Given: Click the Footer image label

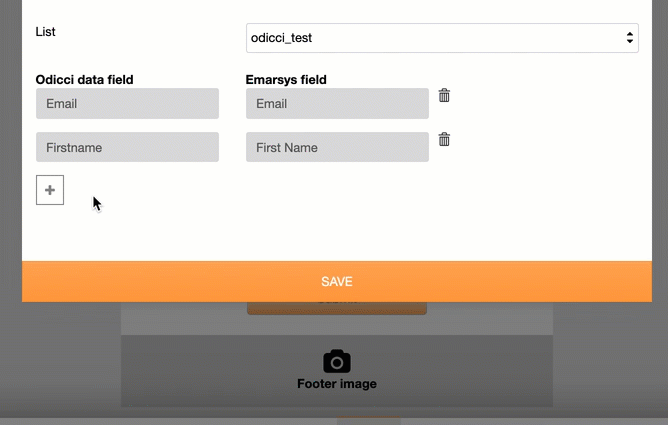Looking at the screenshot, I should (x=337, y=384).
